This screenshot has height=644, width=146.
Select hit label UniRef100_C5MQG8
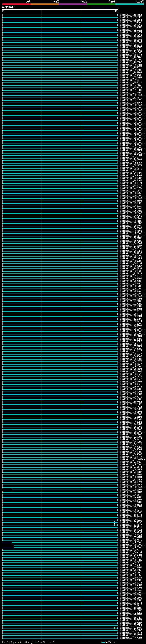pyautogui.click(x=131, y=35)
